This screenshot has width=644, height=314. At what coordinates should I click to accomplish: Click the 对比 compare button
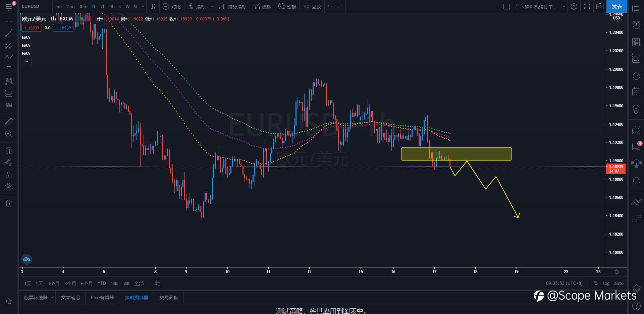pyautogui.click(x=172, y=6)
